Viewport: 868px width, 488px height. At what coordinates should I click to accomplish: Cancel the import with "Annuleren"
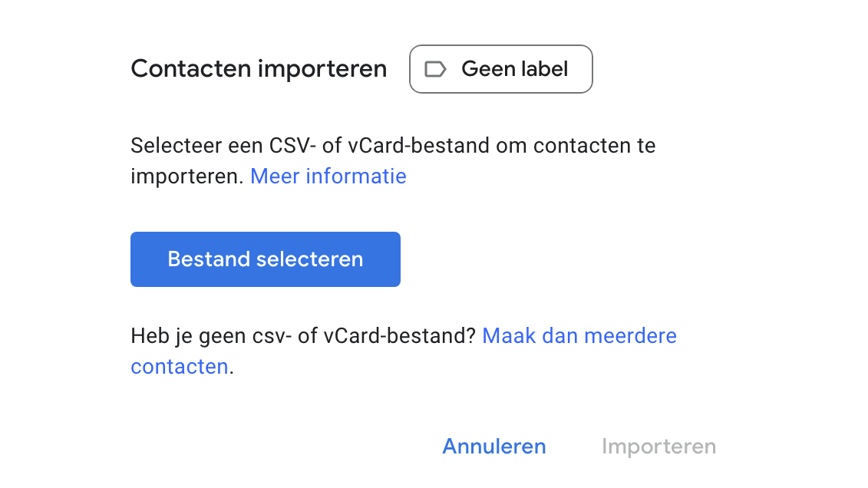(494, 447)
